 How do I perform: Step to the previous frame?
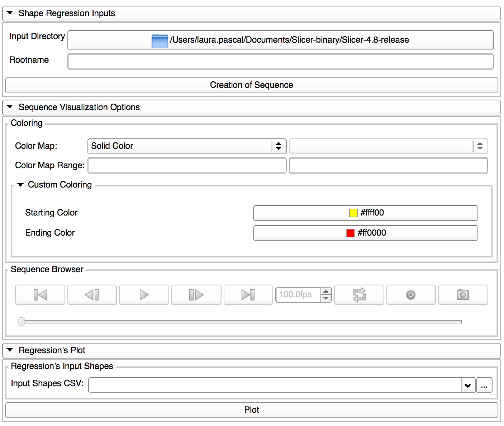coord(92,295)
